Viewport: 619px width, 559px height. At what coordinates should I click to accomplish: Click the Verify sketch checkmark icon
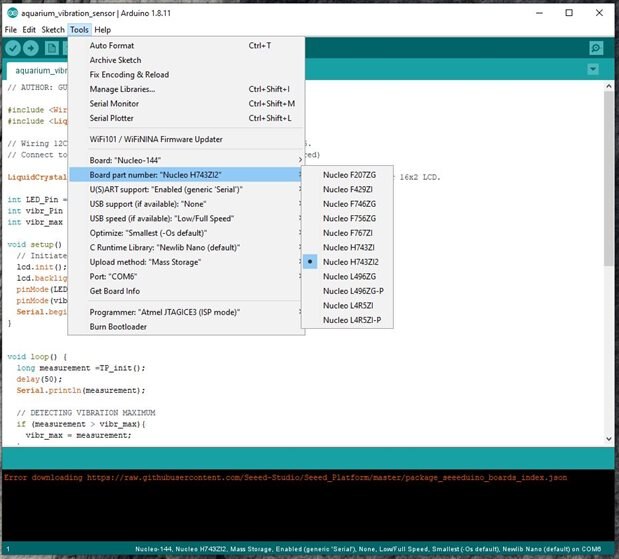click(x=15, y=48)
